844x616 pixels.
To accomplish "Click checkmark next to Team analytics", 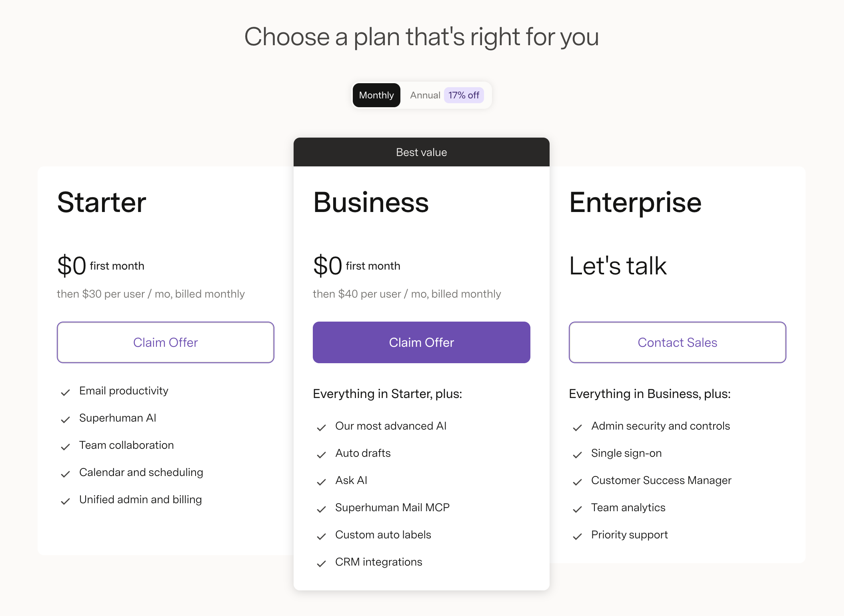I will pos(577,509).
